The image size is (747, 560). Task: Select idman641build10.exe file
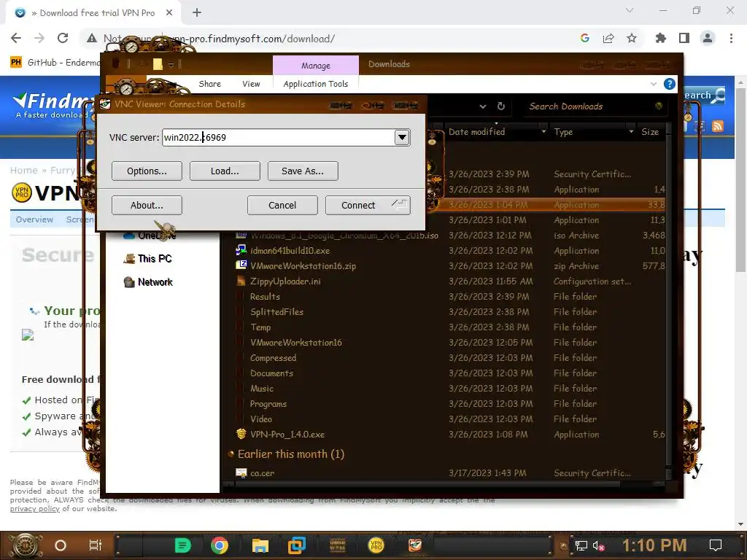click(290, 251)
